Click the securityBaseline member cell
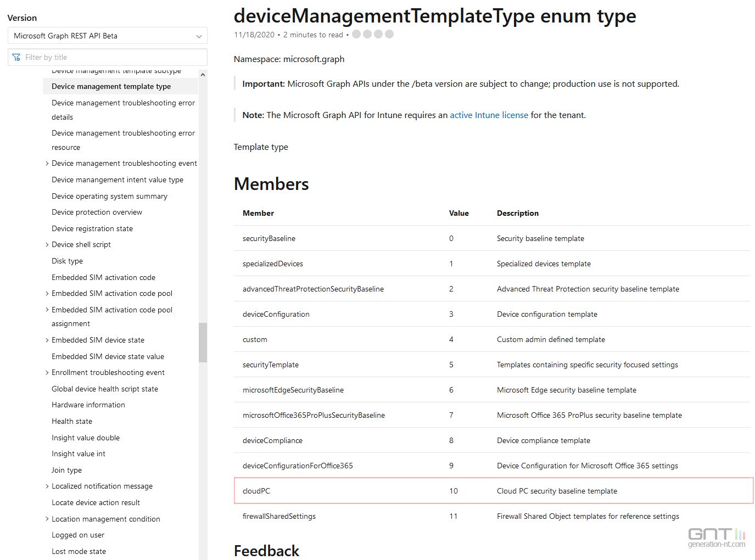Viewport: 755px width, 560px height. pyautogui.click(x=269, y=238)
